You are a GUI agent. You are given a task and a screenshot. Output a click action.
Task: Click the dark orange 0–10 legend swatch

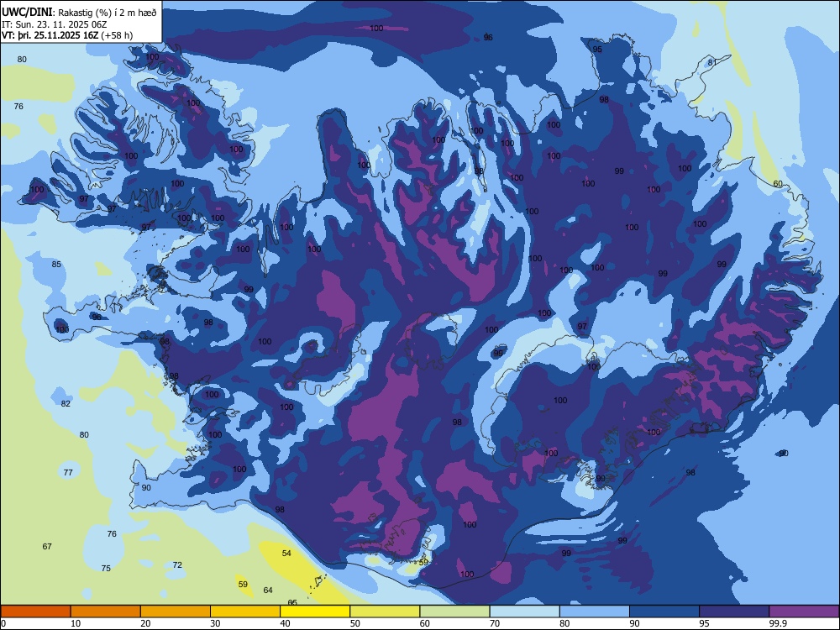tap(35, 612)
